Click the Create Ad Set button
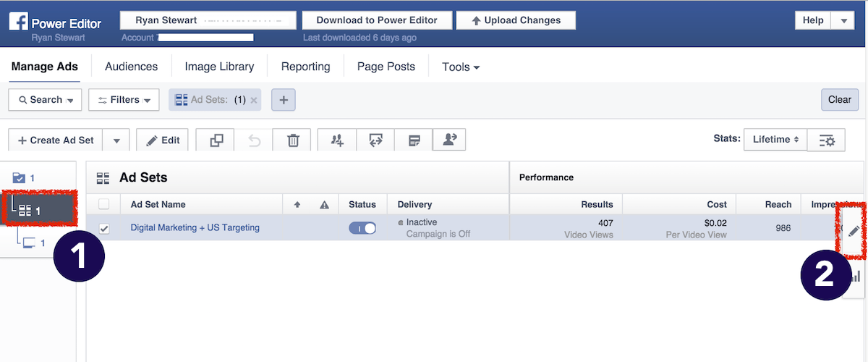Screen dimensions: 868x362 56,140
